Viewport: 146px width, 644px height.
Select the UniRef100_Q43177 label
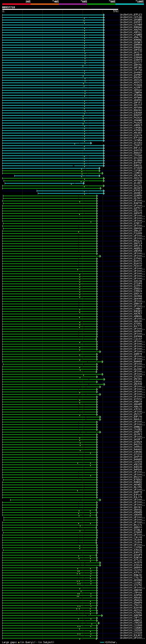click(131, 52)
